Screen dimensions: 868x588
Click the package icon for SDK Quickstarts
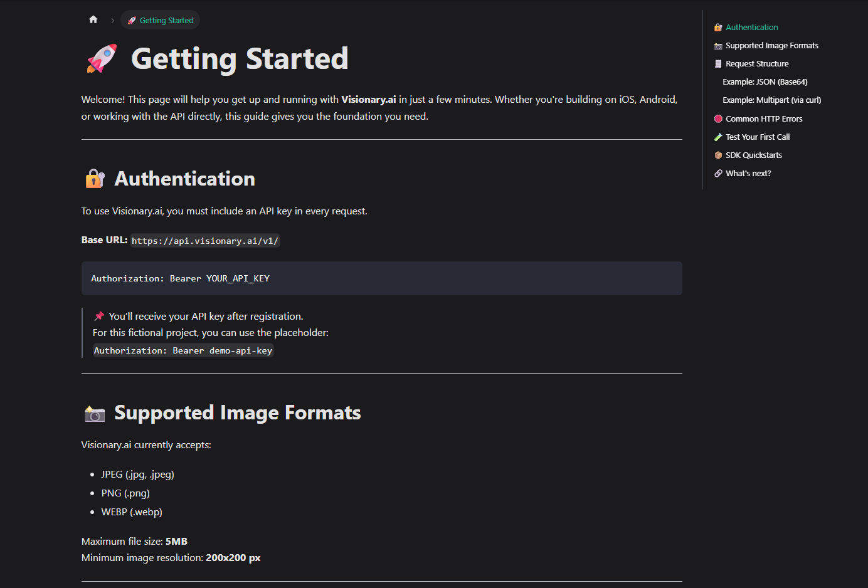[x=718, y=155]
